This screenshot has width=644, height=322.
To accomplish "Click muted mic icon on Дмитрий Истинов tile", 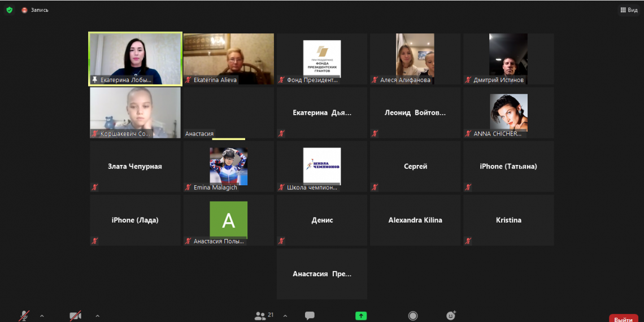I will [x=468, y=80].
